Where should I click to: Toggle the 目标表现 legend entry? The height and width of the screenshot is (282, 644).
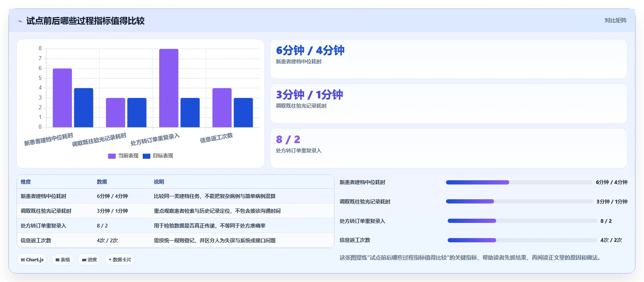coord(158,156)
